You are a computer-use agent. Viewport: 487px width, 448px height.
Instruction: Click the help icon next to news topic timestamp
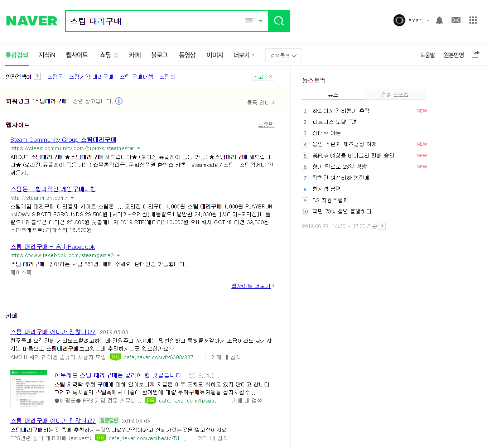[x=382, y=226]
